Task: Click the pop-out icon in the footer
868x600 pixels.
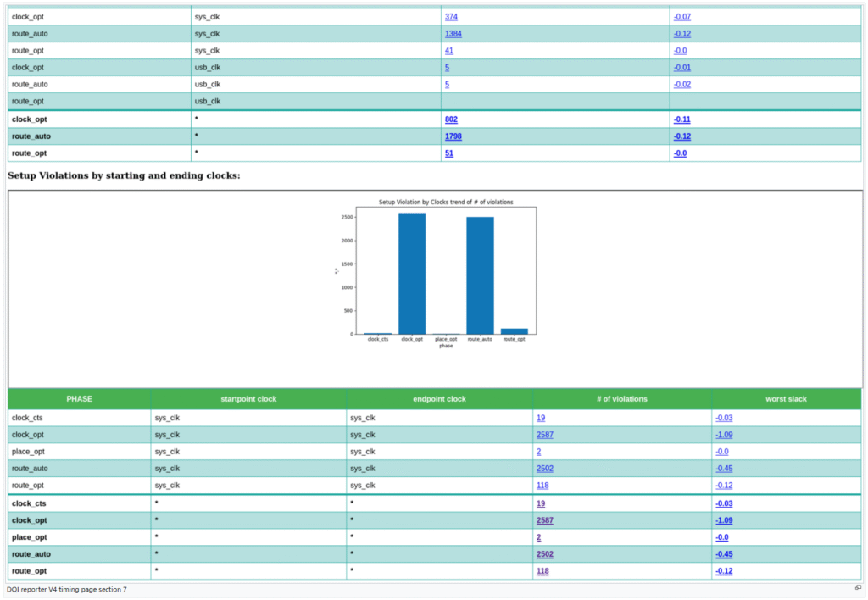Action: [858, 587]
